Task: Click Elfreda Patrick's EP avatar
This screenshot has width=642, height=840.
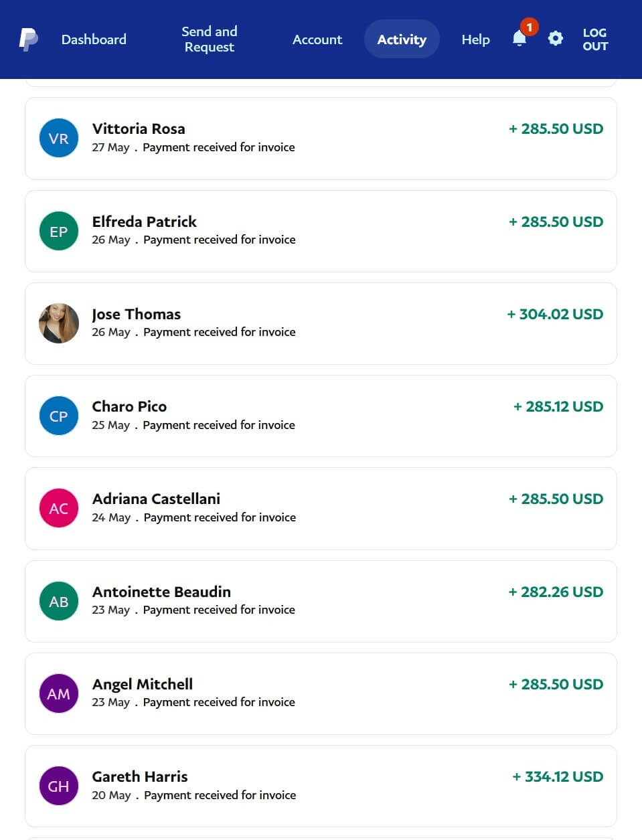Action: tap(59, 231)
